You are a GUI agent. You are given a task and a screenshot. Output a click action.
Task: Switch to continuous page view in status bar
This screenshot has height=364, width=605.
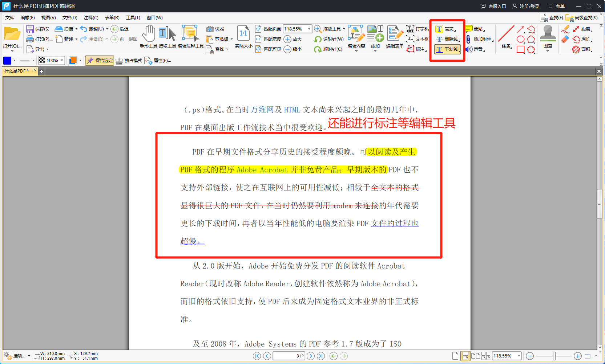pos(466,356)
